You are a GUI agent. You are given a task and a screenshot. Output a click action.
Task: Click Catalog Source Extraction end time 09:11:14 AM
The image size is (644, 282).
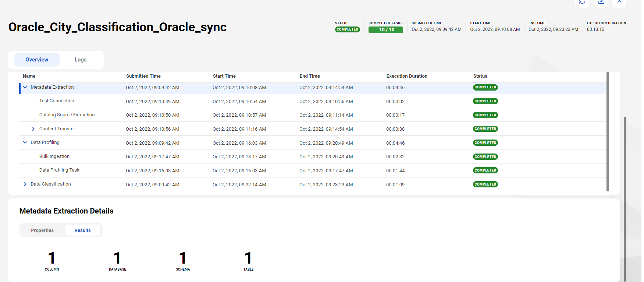326,115
